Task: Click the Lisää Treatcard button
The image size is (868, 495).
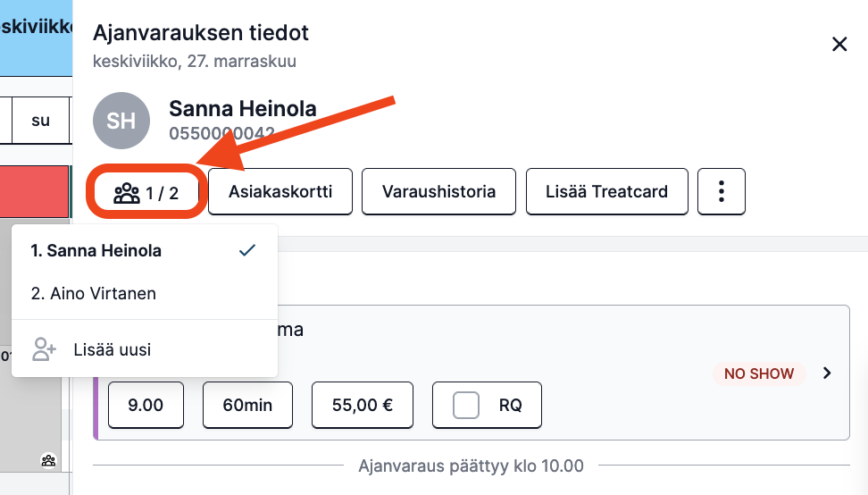Action: click(606, 191)
